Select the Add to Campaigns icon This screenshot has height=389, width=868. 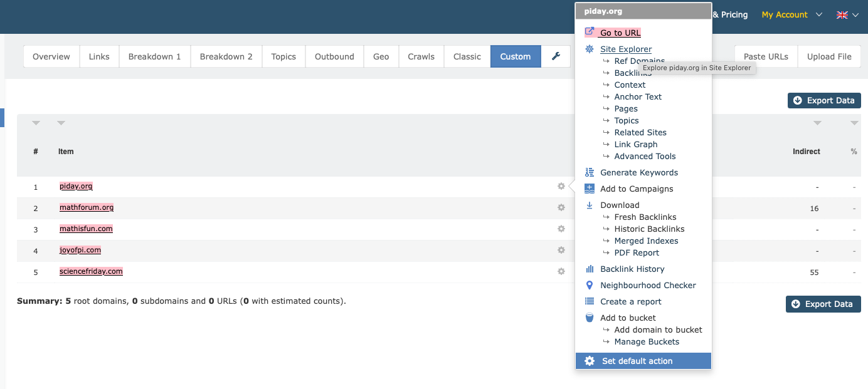pyautogui.click(x=589, y=188)
